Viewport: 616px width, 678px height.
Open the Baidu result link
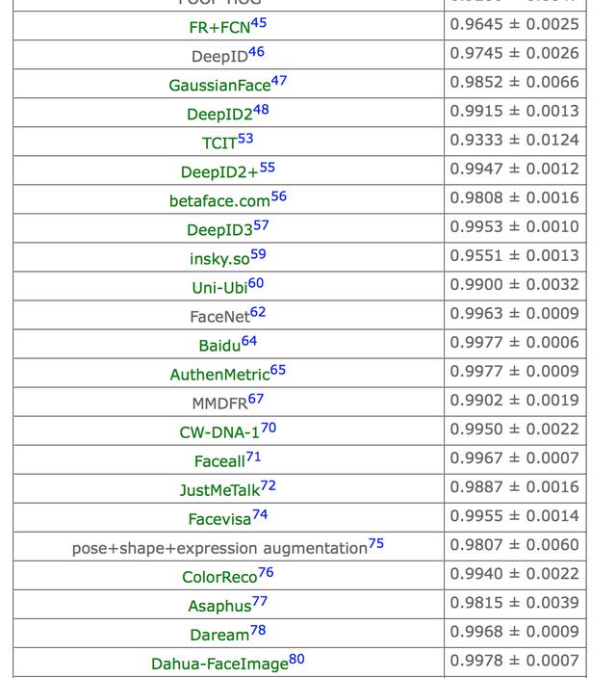click(218, 346)
